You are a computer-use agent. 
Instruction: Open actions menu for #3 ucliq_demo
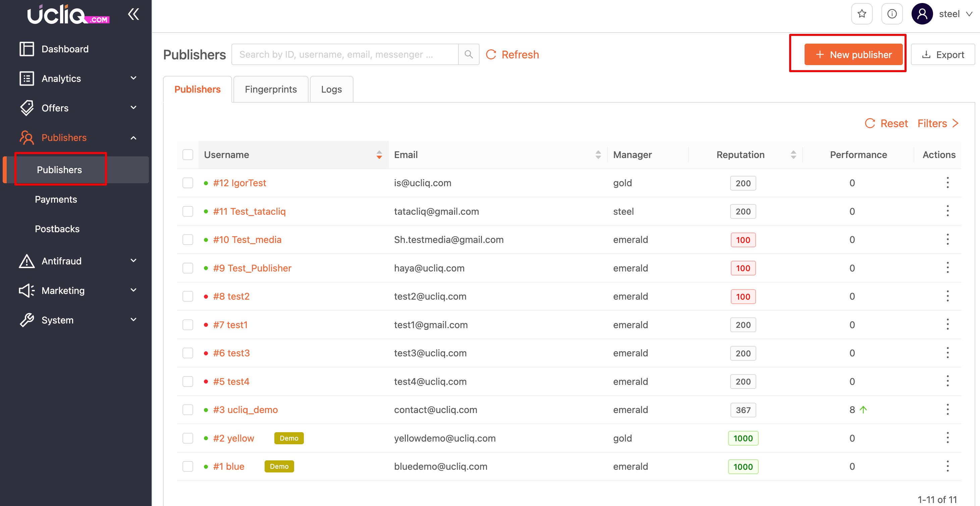click(x=947, y=410)
